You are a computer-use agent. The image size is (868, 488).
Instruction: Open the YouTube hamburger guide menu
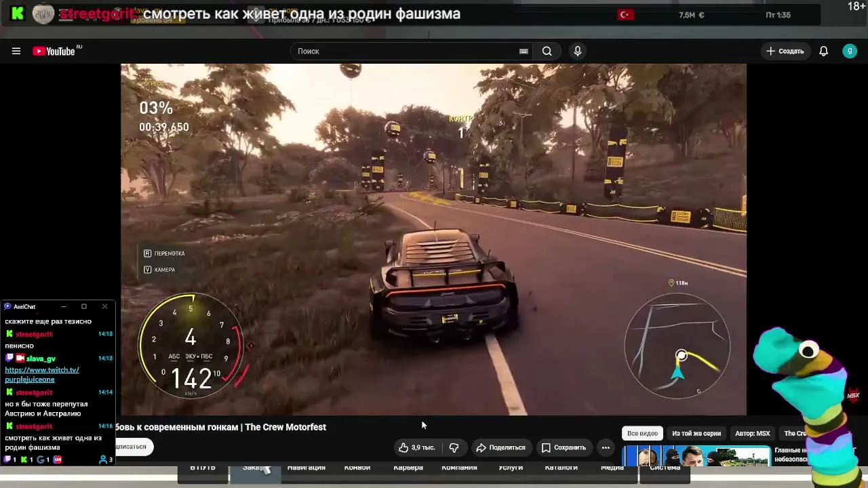point(16,51)
